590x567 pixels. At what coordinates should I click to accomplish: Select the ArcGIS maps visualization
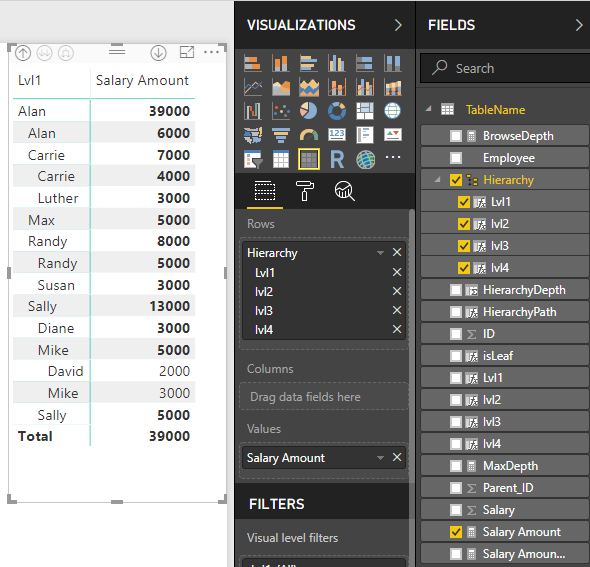[x=365, y=159]
